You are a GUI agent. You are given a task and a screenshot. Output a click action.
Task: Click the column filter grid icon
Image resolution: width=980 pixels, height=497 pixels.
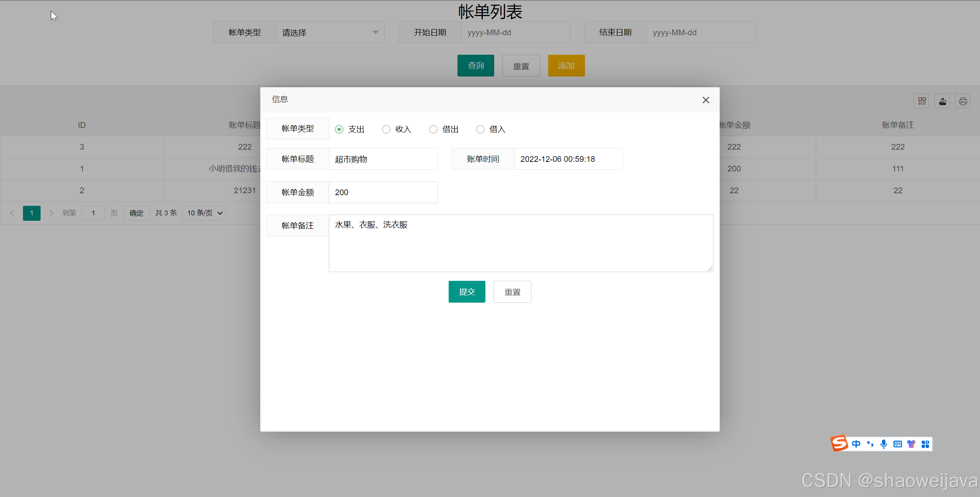pos(921,101)
